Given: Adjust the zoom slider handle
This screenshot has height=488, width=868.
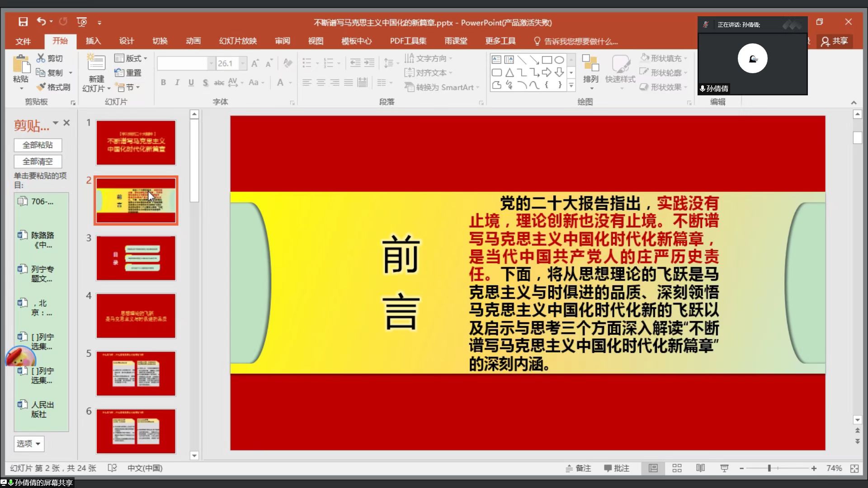Looking at the screenshot, I should pos(769,469).
